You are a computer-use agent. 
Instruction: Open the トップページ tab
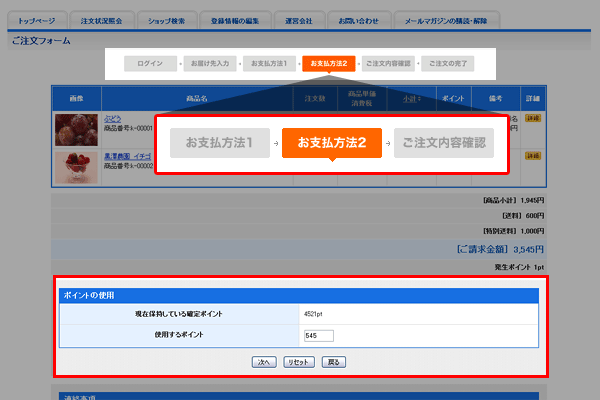point(37,21)
